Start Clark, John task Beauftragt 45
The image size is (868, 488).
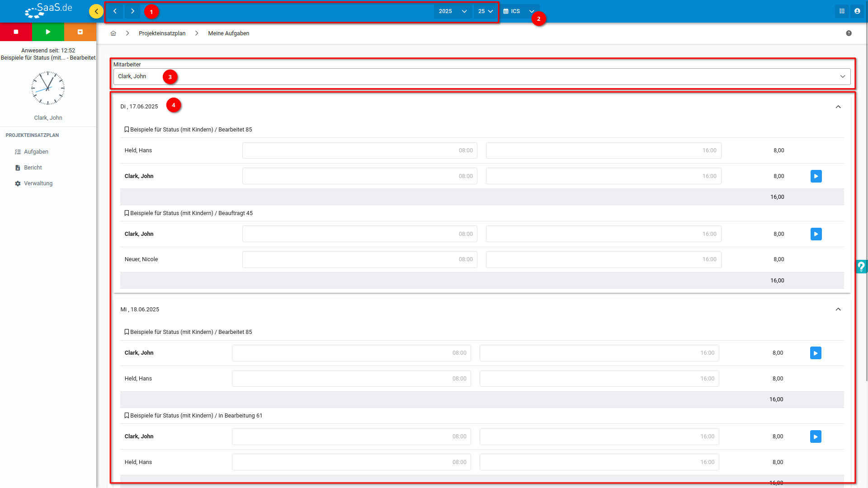816,234
